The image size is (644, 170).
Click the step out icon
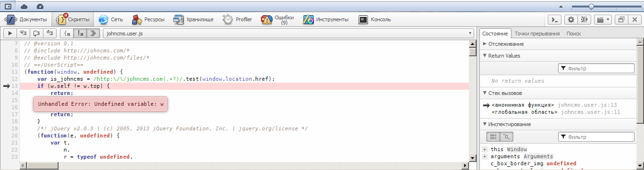click(x=49, y=33)
